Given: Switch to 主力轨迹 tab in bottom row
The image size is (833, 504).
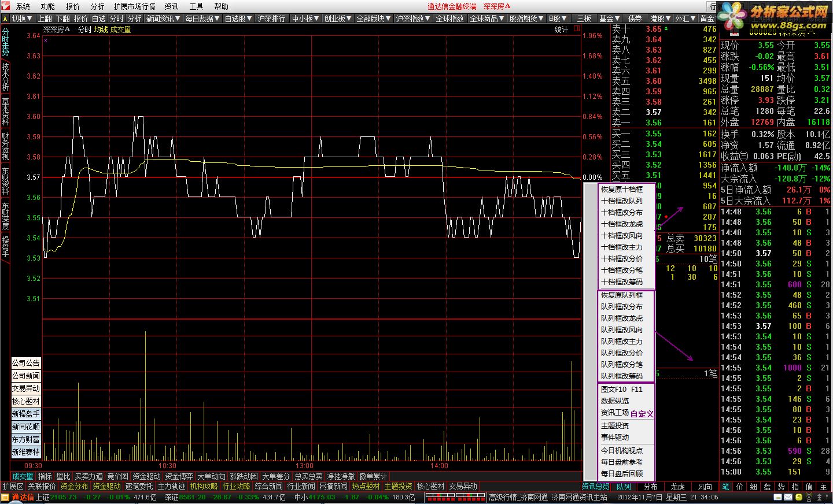Looking at the screenshot, I should (x=171, y=487).
